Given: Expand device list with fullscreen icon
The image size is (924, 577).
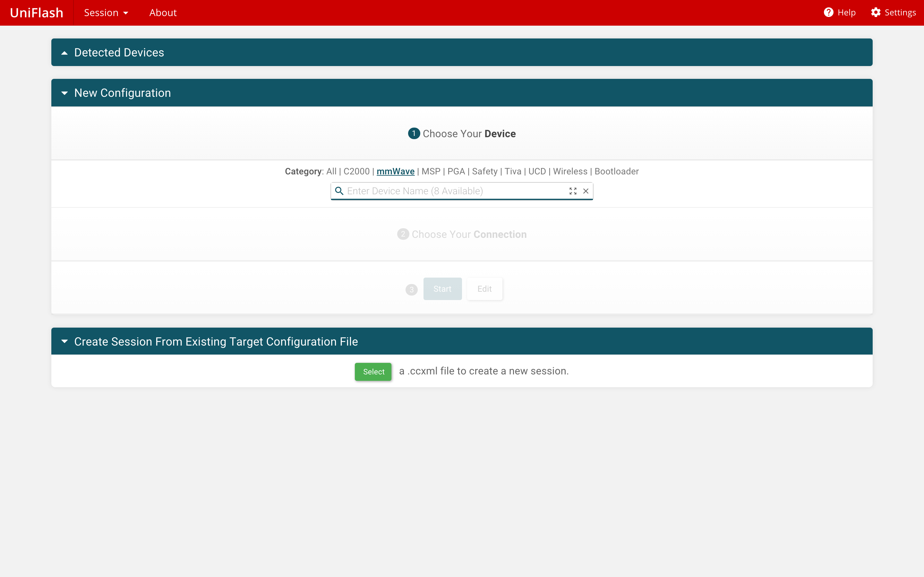Looking at the screenshot, I should (x=573, y=191).
